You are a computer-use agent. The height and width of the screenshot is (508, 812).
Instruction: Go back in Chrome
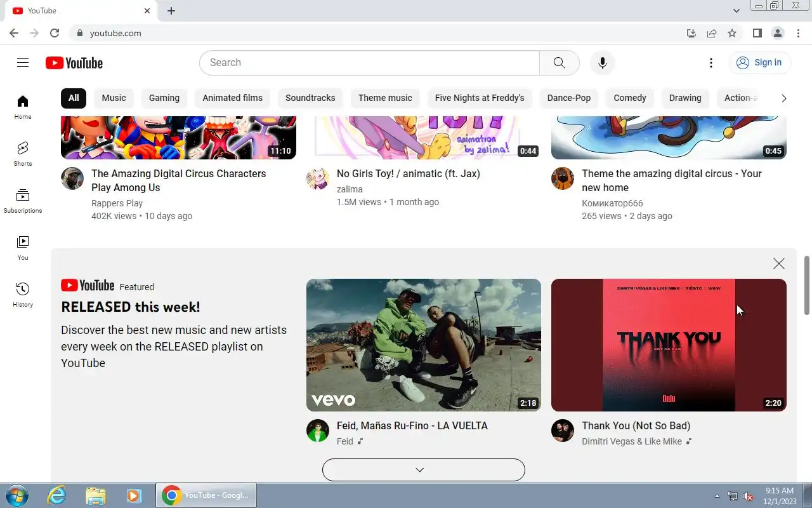click(14, 33)
